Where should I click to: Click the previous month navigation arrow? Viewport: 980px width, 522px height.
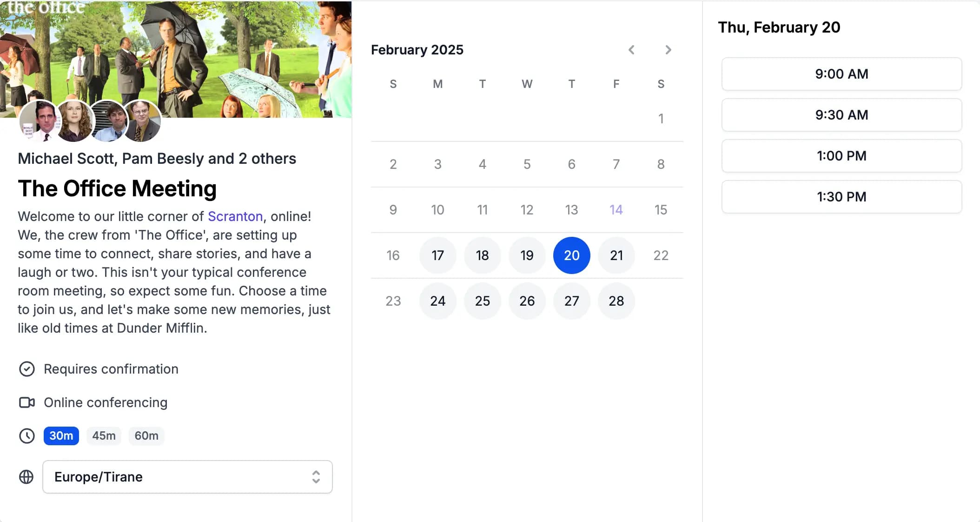pyautogui.click(x=631, y=49)
